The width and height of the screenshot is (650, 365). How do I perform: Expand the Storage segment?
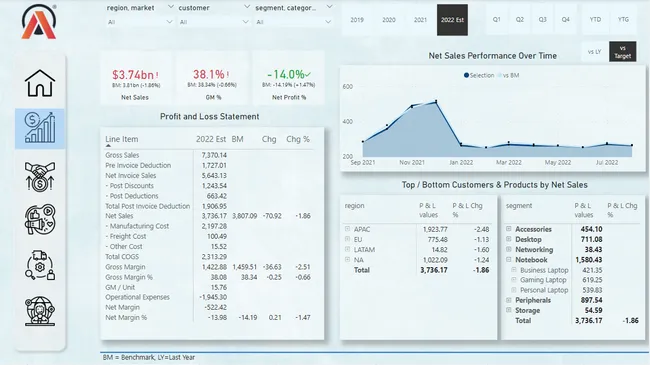[509, 310]
